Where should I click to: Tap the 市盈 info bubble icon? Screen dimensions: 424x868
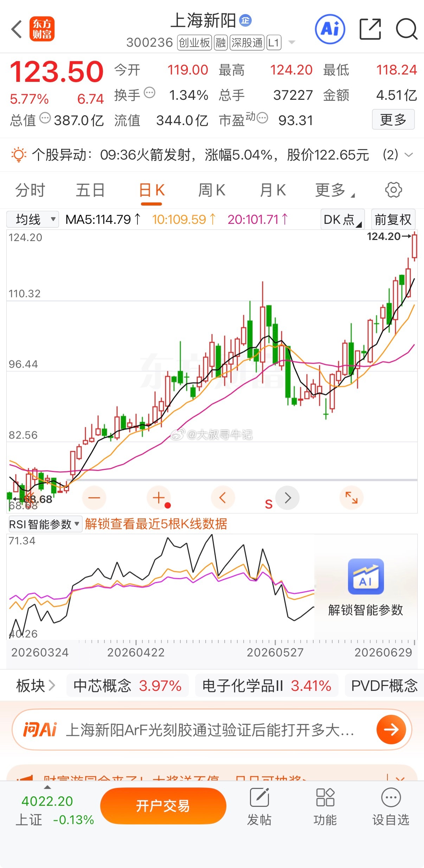(x=262, y=118)
